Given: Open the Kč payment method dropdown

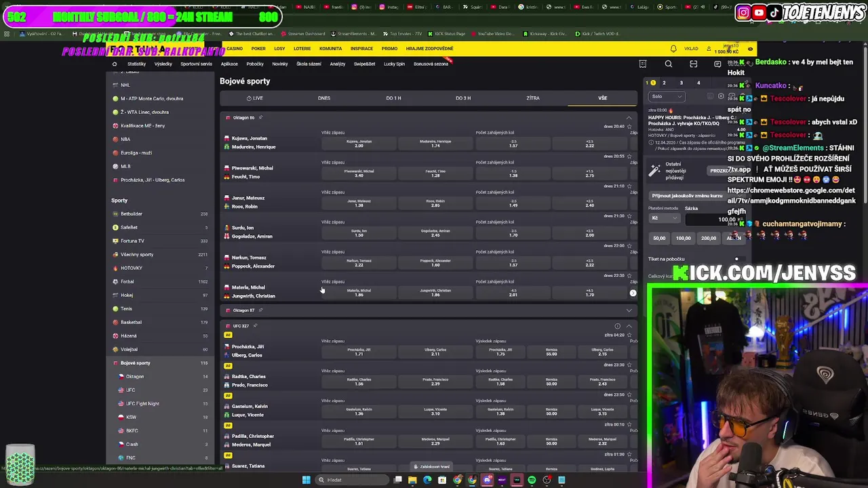Looking at the screenshot, I should 664,218.
